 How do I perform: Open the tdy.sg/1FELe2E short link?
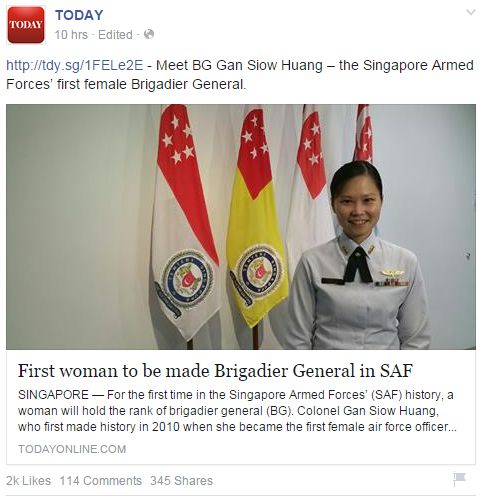(x=75, y=65)
